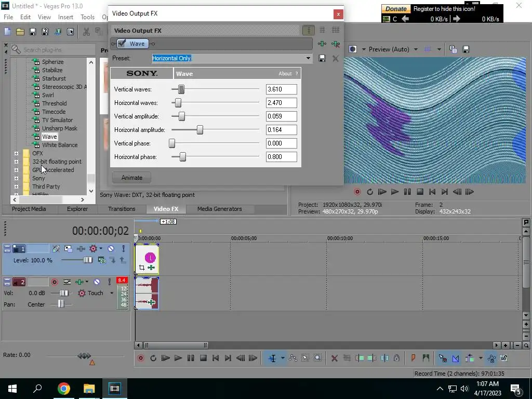Open overlays grid dropdown arrow in preview

coord(439,49)
